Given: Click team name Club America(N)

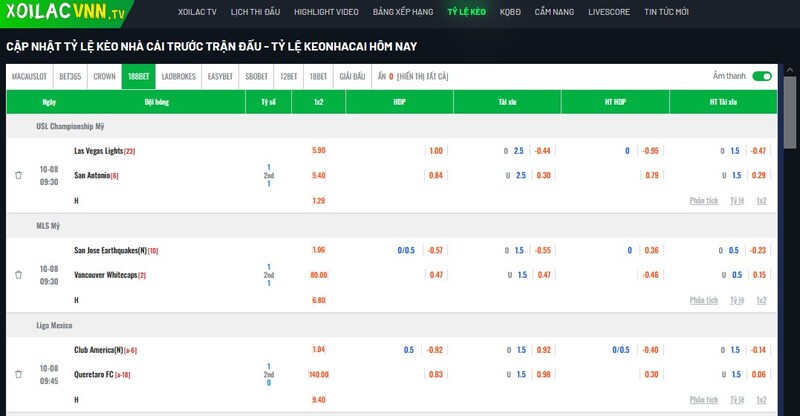Looking at the screenshot, I should click(x=98, y=350).
